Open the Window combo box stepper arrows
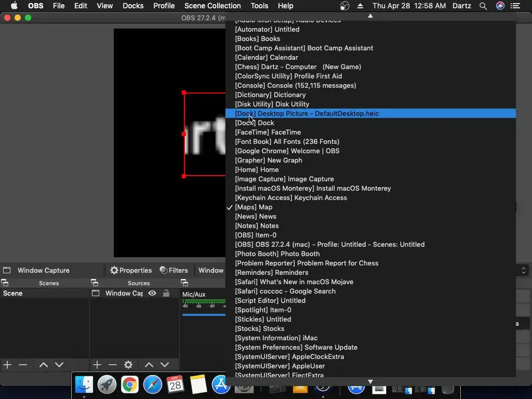Screen dimensions: 532x399 tap(524, 270)
